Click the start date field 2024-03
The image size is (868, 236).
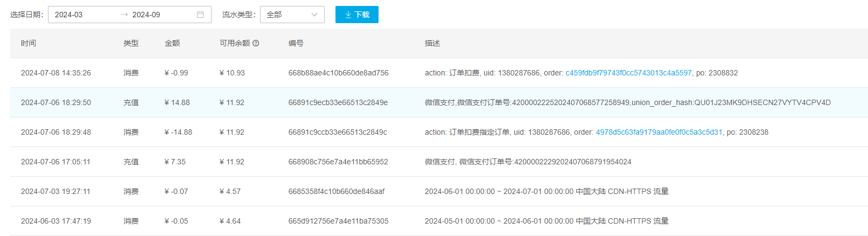point(83,15)
